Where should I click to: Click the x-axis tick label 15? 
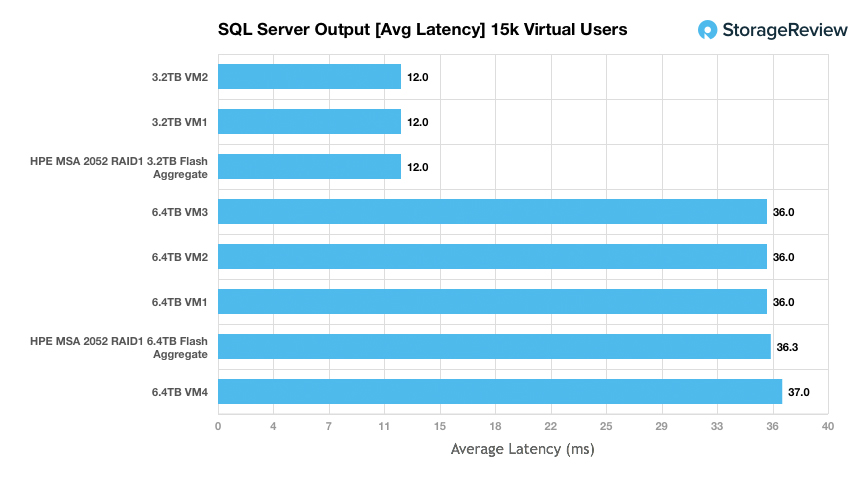(440, 426)
